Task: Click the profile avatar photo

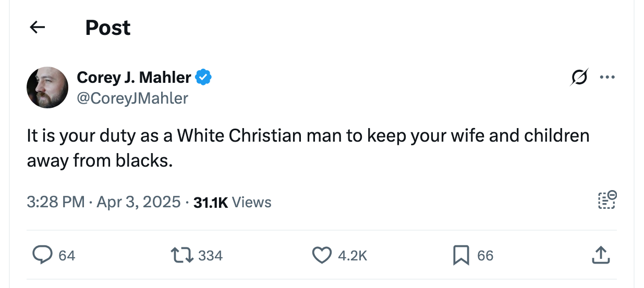Action: pyautogui.click(x=47, y=87)
